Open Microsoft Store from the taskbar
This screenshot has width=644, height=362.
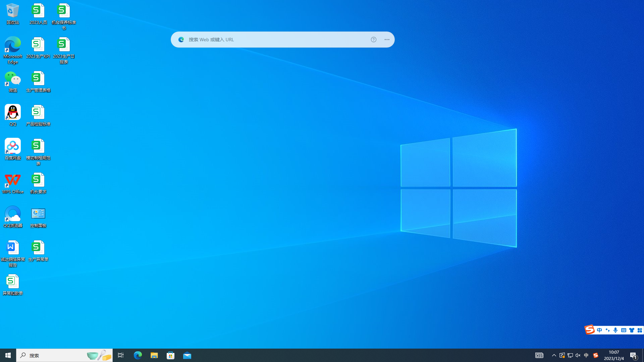171,355
